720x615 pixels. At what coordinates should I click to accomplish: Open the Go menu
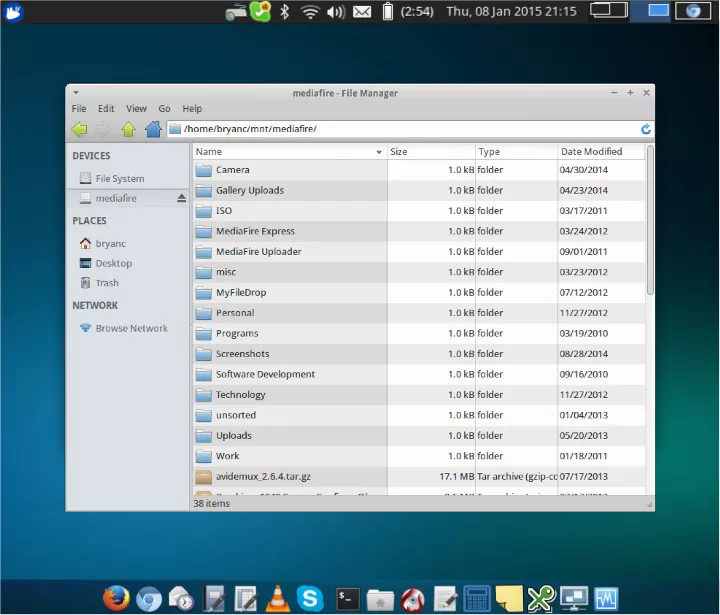(164, 109)
